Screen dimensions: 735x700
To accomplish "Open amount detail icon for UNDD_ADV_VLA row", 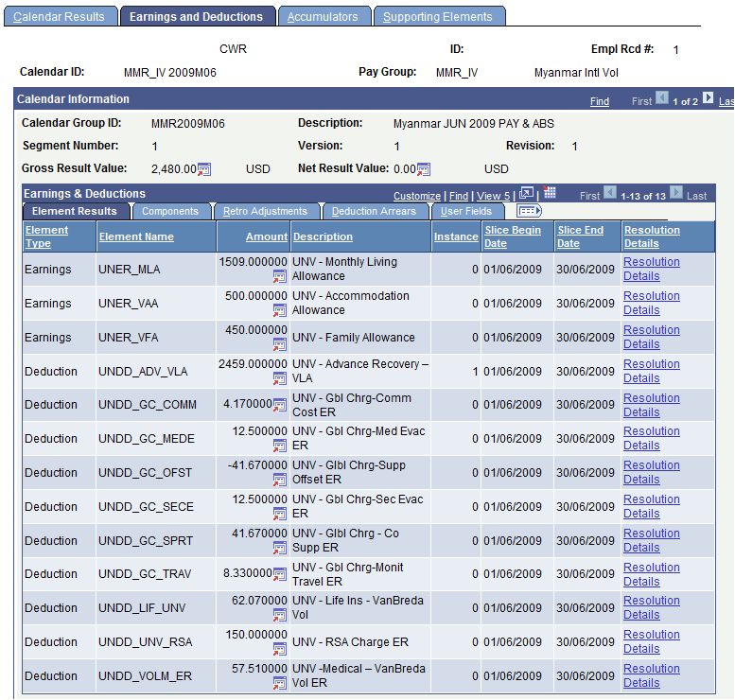I will click(280, 378).
